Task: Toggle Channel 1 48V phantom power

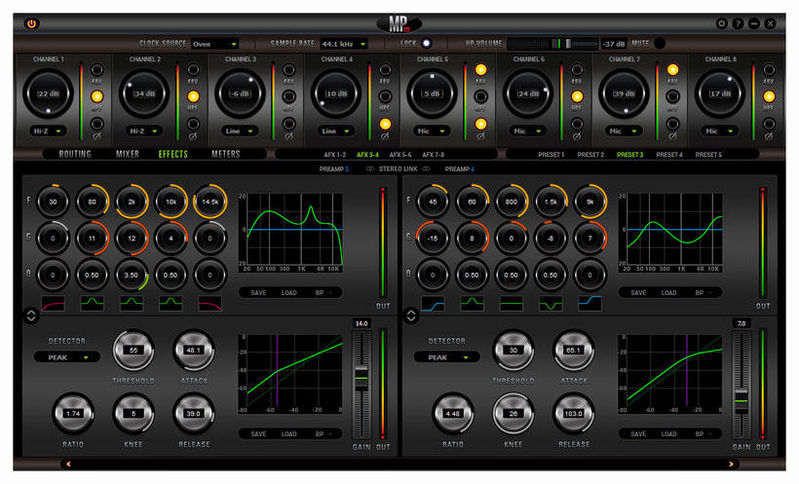Action: coord(97,70)
